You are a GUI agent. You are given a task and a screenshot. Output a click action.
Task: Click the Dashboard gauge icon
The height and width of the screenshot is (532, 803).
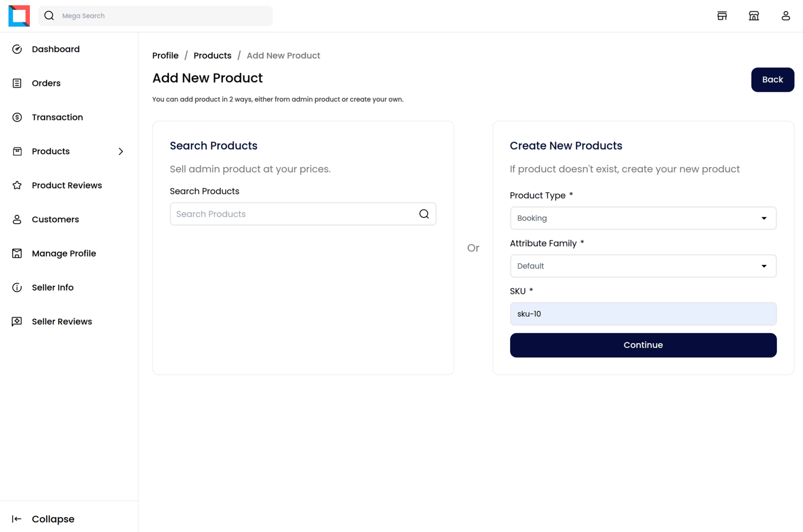click(x=17, y=49)
